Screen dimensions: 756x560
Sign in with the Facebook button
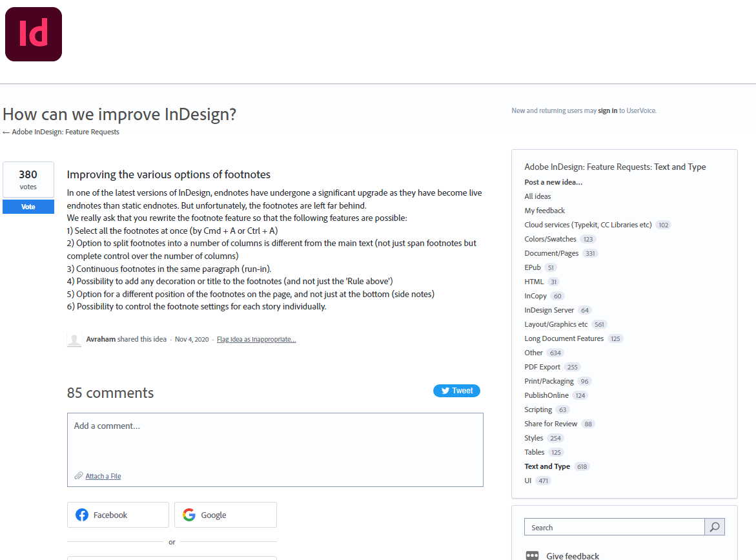point(118,515)
